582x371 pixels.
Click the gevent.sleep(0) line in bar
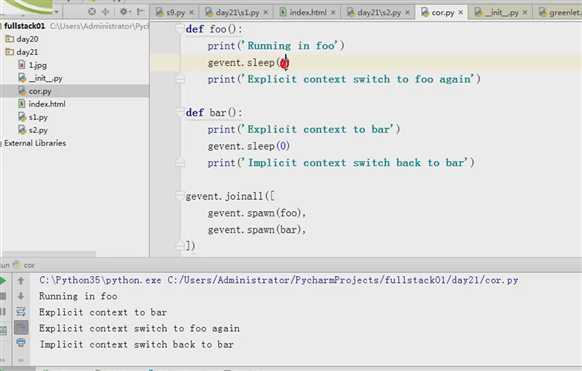click(x=248, y=146)
